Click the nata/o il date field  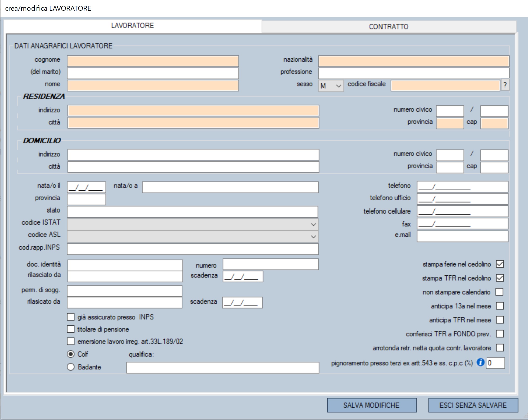[x=86, y=187]
